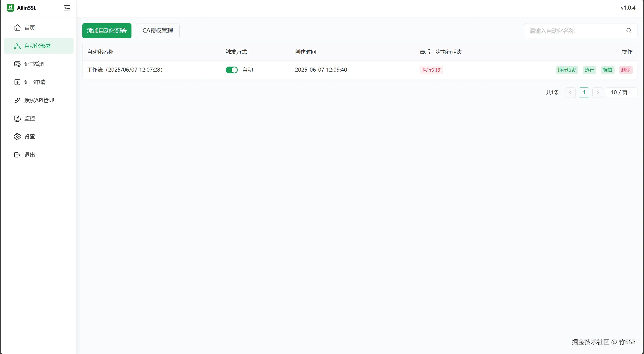Click the settings gear icon

(17, 137)
